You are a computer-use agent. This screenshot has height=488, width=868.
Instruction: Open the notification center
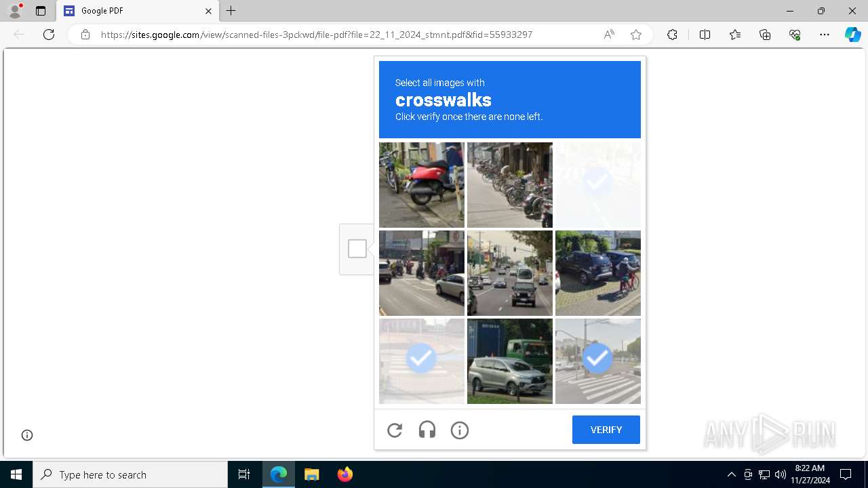846,474
